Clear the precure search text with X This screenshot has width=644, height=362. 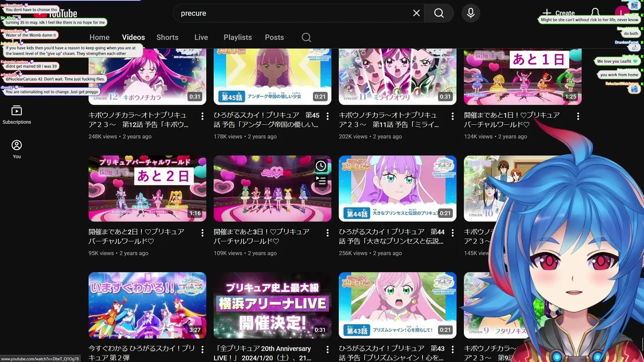416,13
